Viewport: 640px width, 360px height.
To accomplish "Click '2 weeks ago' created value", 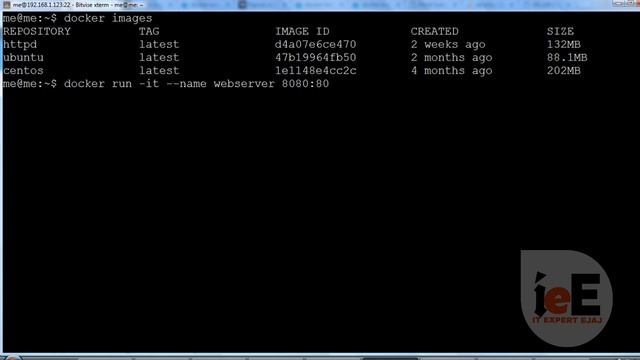I will pyautogui.click(x=448, y=44).
